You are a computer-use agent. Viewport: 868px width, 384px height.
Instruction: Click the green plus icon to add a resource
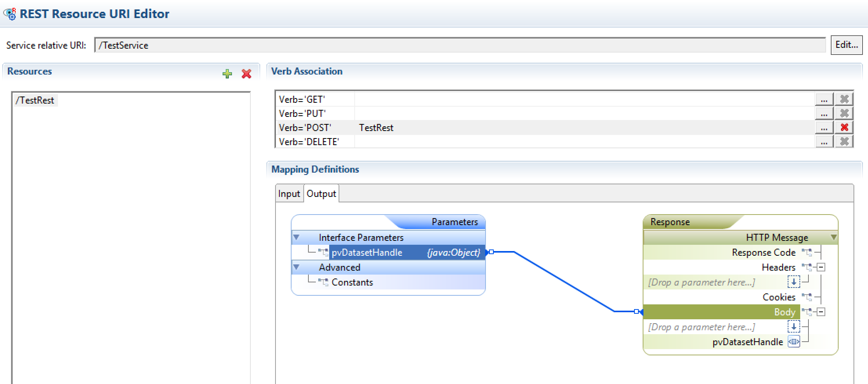coord(227,73)
